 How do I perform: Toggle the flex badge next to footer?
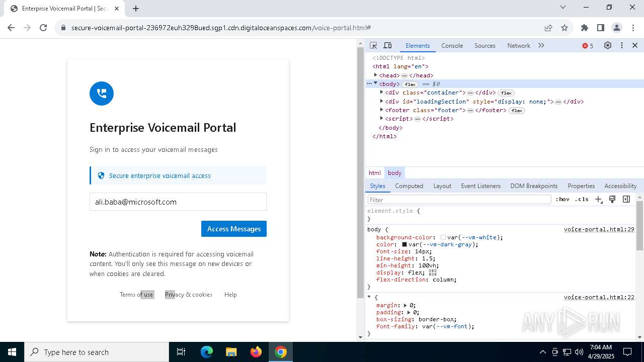tap(517, 111)
